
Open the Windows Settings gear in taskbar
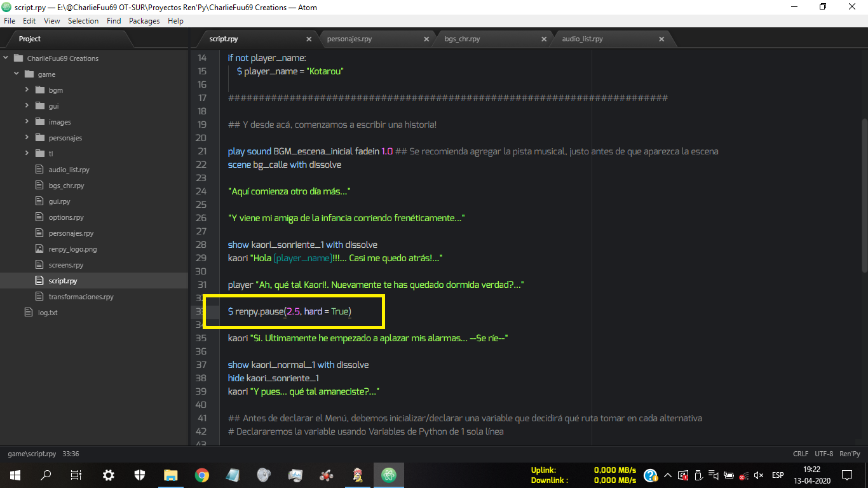109,475
